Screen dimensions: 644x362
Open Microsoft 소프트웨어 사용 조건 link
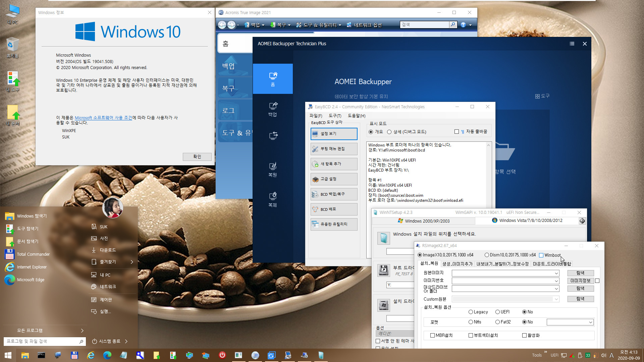(103, 118)
